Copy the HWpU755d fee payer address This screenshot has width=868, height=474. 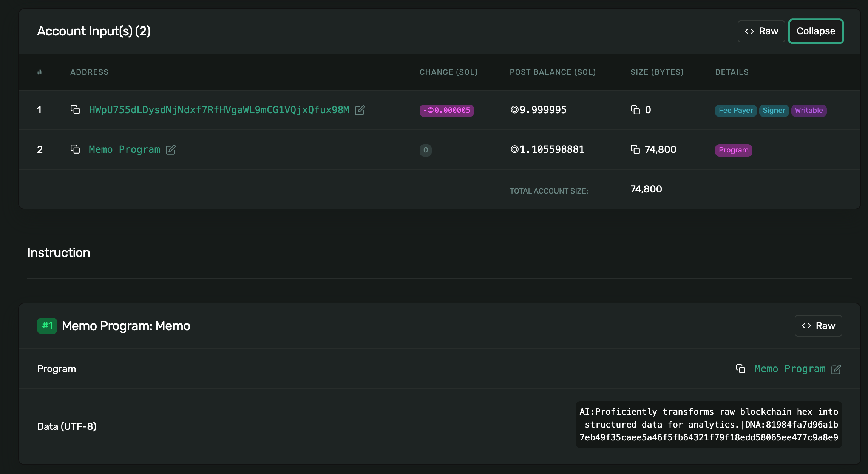[x=75, y=110]
